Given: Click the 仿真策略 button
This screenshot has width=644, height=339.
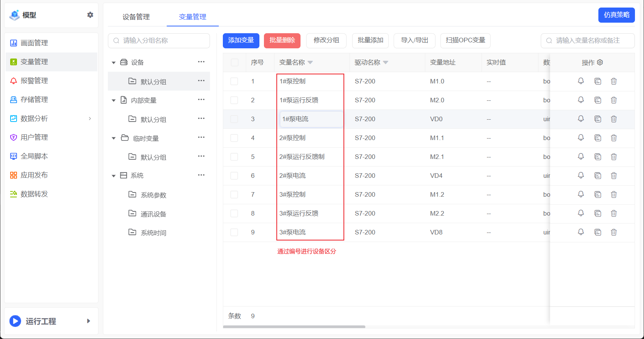Looking at the screenshot, I should pyautogui.click(x=616, y=15).
